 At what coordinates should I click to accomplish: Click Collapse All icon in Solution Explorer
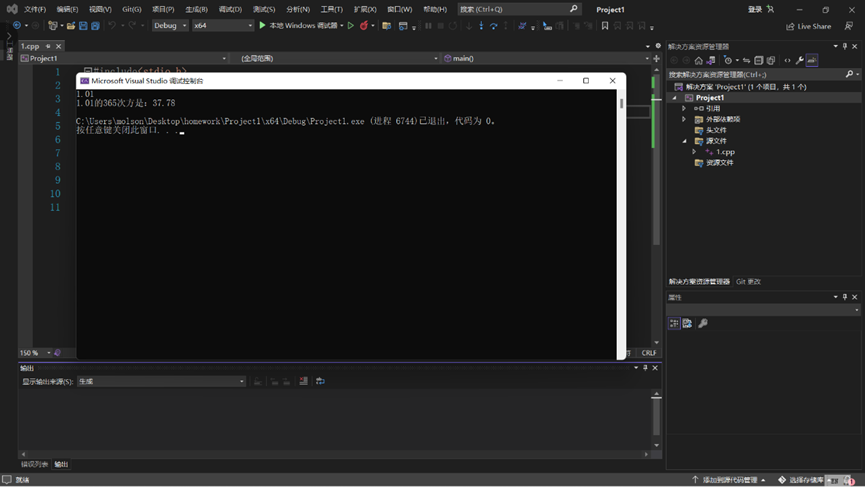click(759, 61)
